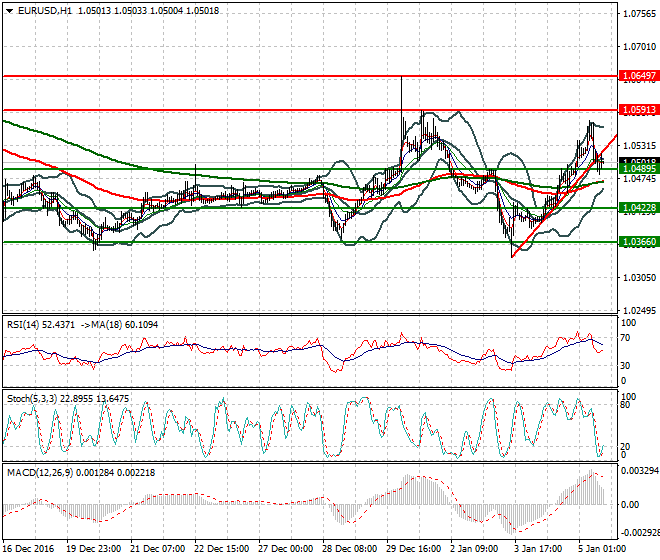Click the Stochastic scale value 20
Screen dimensions: 660x560
(625, 446)
